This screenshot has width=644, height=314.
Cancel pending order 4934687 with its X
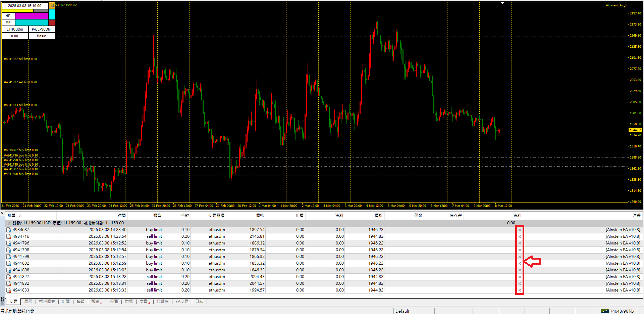click(x=520, y=230)
